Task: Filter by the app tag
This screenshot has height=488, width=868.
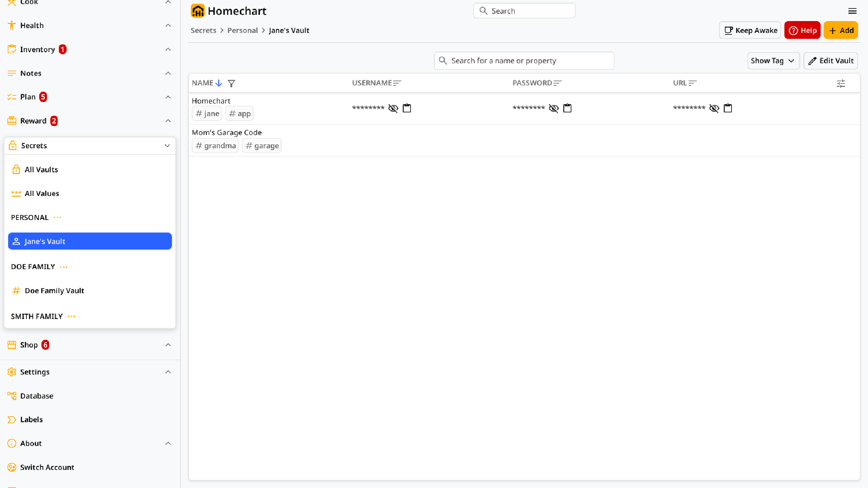Action: pos(240,113)
